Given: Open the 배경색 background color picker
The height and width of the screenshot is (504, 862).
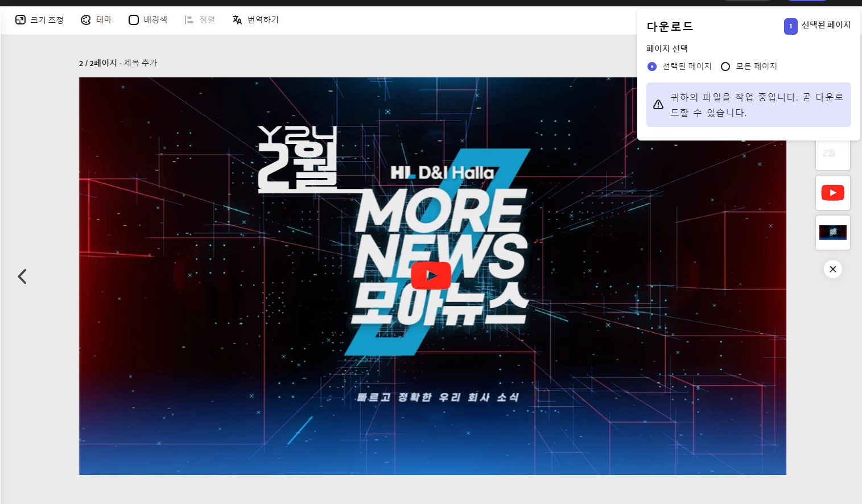Looking at the screenshot, I should [148, 20].
